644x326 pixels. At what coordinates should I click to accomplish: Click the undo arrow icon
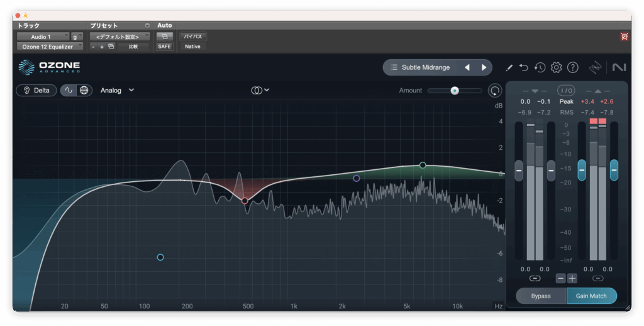524,67
